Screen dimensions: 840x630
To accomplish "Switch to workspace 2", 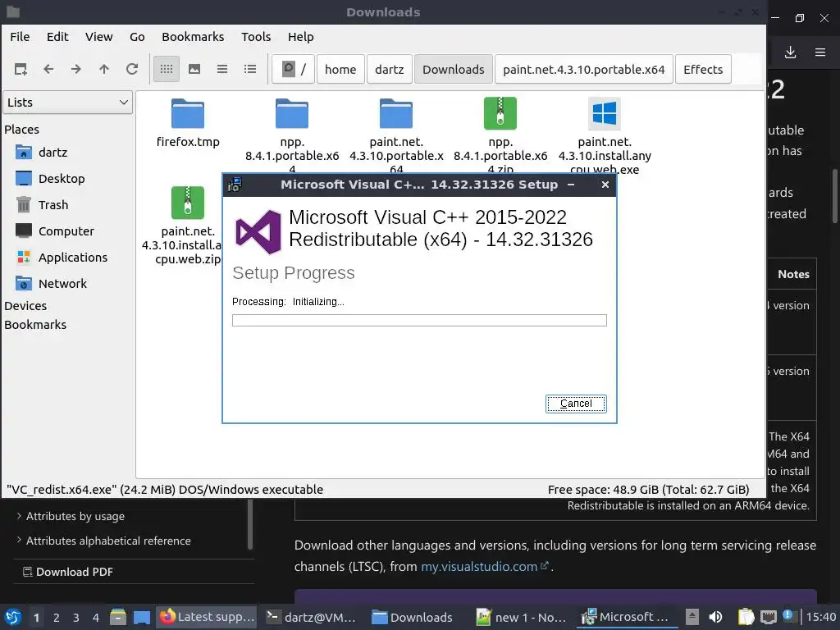I will (57, 618).
